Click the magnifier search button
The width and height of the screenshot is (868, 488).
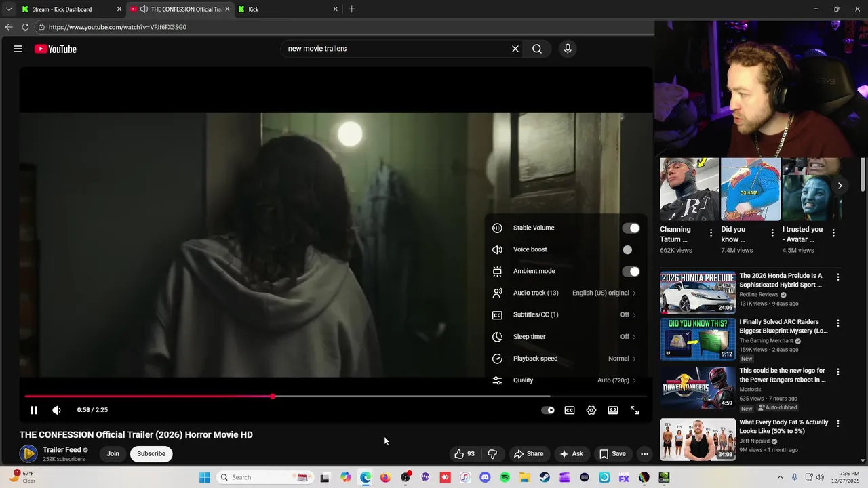tap(537, 49)
